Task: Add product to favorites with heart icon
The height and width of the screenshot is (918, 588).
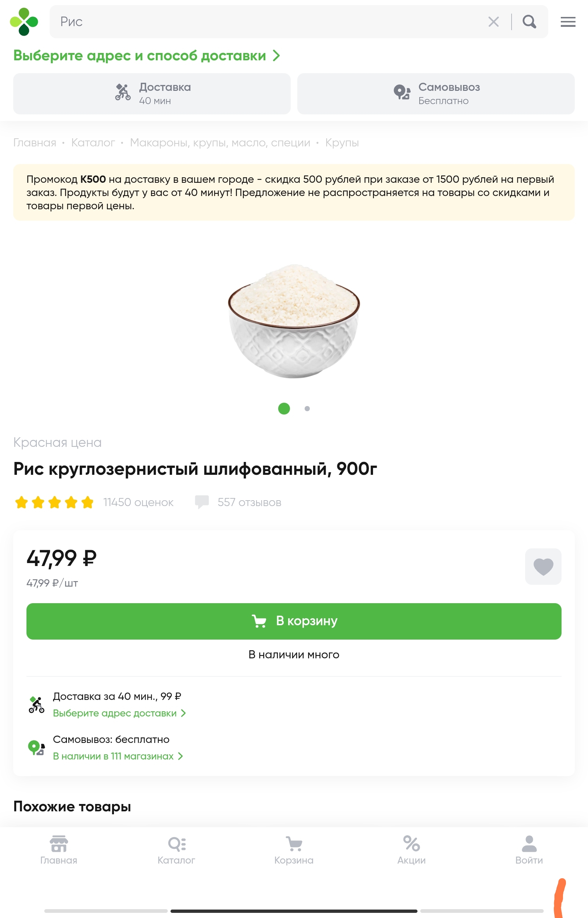Action: coord(543,566)
